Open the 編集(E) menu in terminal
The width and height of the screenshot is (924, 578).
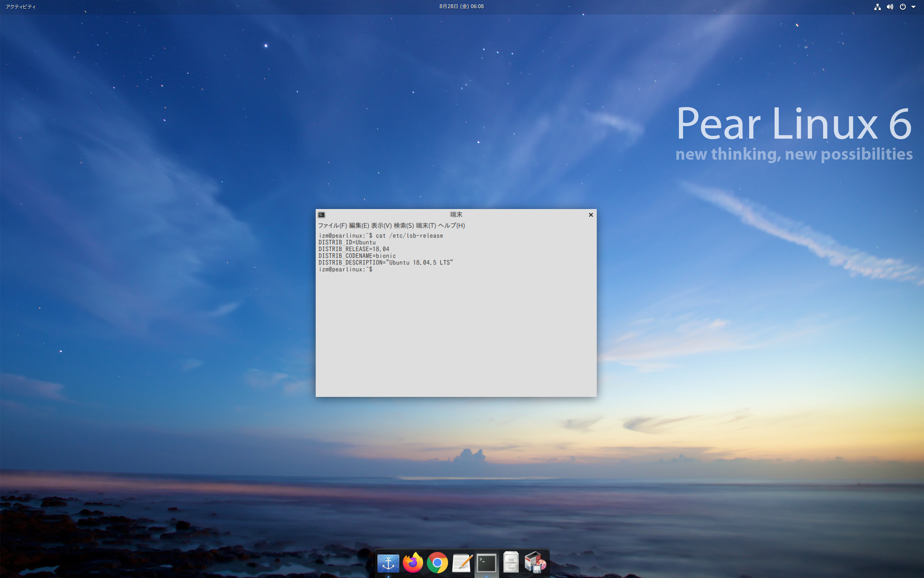(359, 225)
